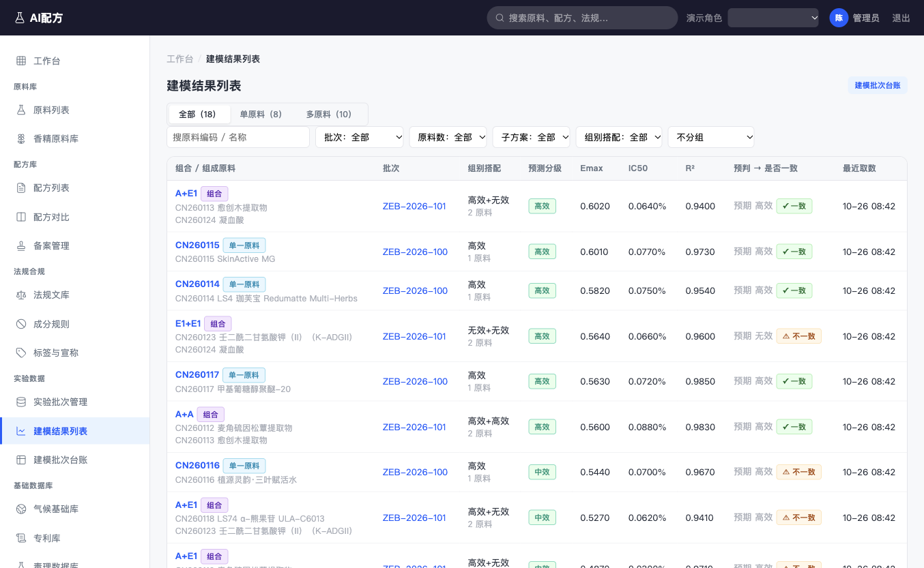Image resolution: width=924 pixels, height=568 pixels.
Task: Click the 单一原料 tag beside CN260114
Action: click(x=244, y=284)
